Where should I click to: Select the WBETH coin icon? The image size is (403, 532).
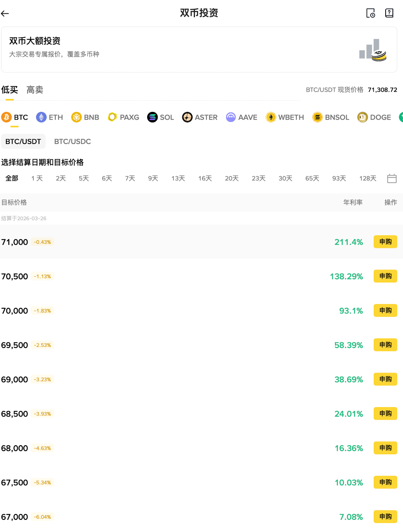click(x=271, y=117)
